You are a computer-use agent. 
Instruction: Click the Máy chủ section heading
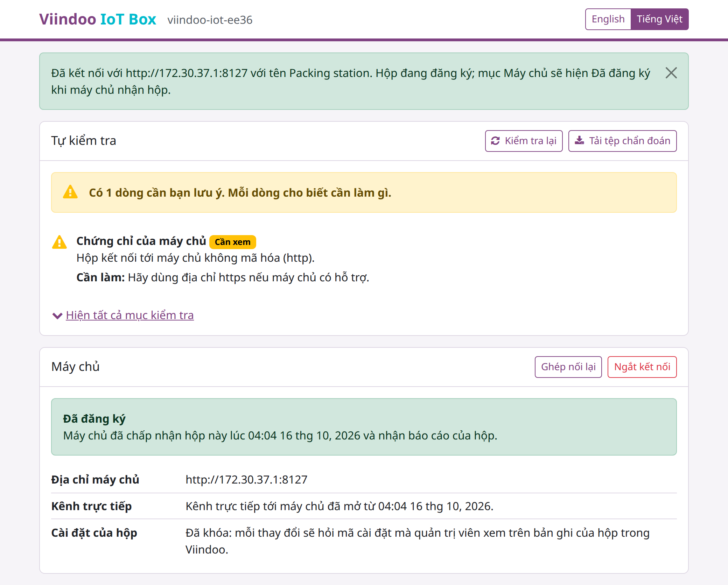point(76,367)
